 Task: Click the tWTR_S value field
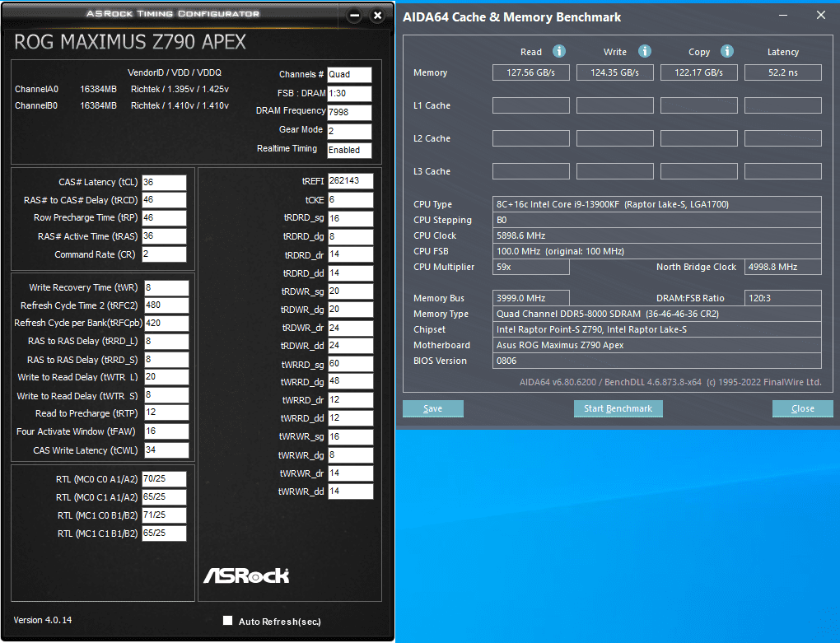[x=166, y=395]
